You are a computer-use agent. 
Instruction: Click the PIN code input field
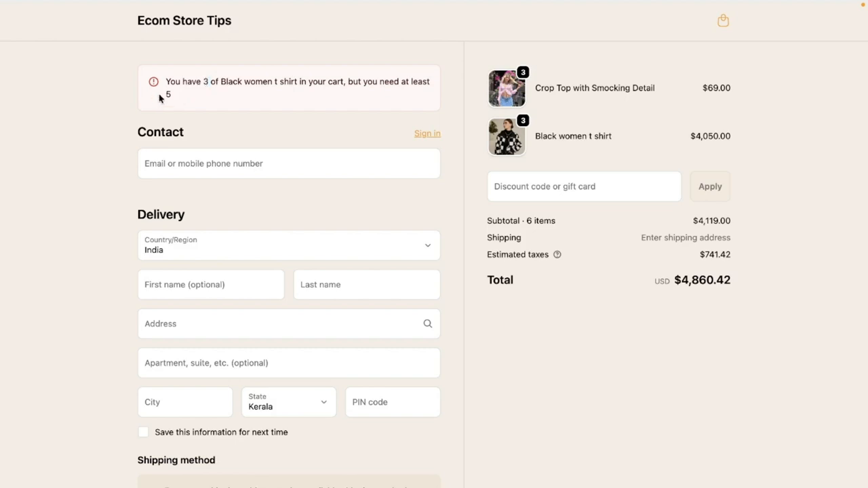click(393, 402)
